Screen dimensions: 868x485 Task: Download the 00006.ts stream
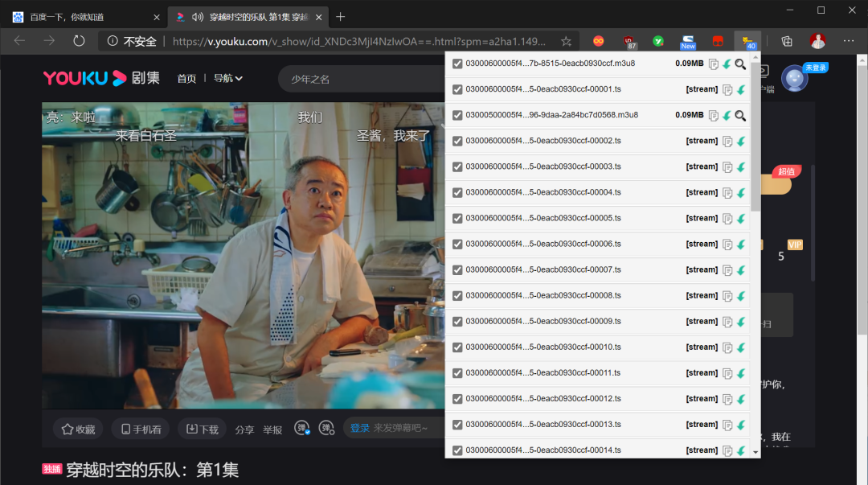(x=741, y=245)
